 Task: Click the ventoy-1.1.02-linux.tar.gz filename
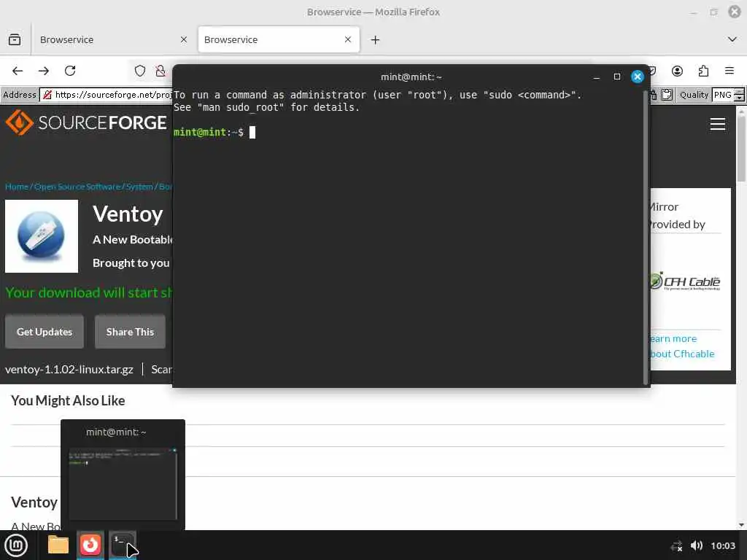tap(69, 370)
